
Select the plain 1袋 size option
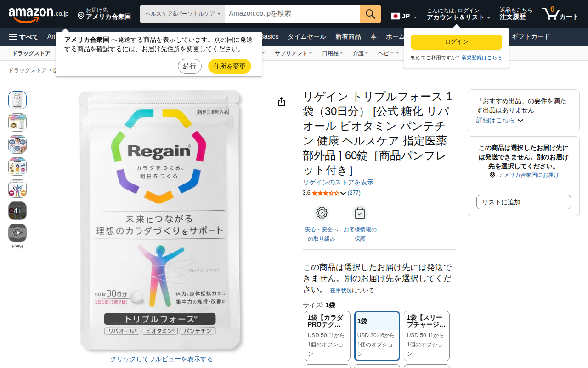tap(377, 336)
